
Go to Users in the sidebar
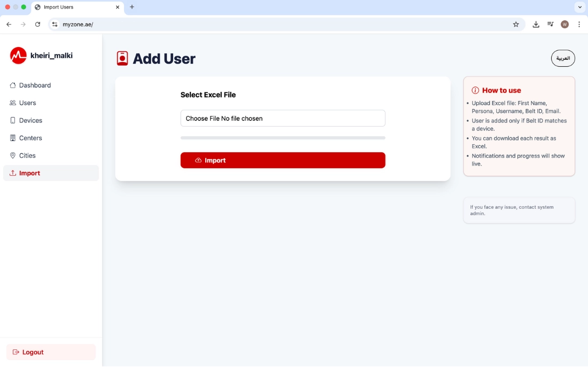[27, 103]
